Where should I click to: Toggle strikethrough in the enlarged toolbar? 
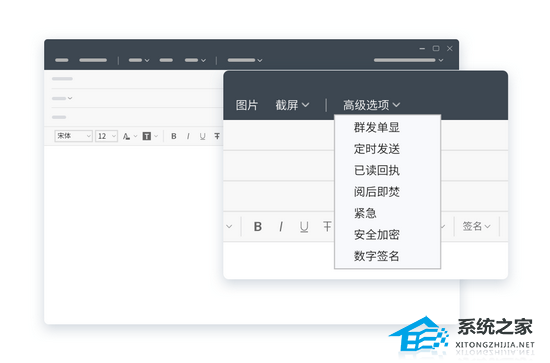click(327, 227)
